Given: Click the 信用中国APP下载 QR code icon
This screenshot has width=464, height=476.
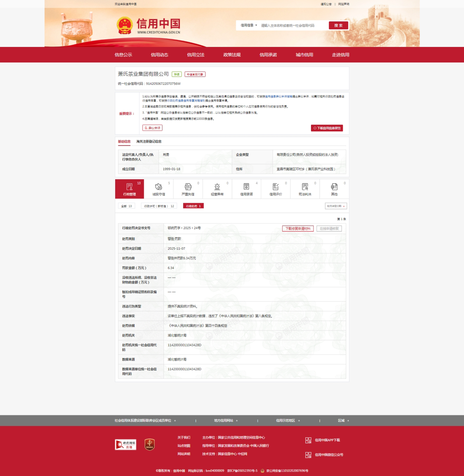Looking at the screenshot, I should [x=308, y=440].
